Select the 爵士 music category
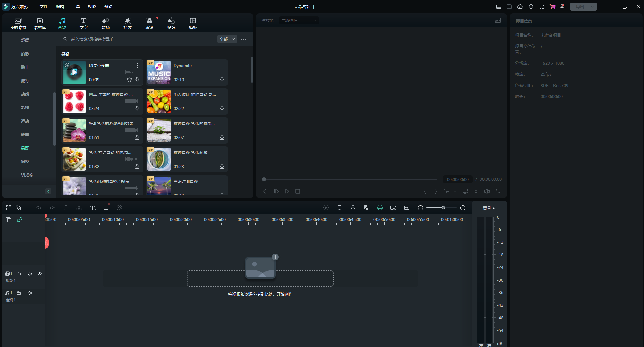Viewport: 644px width, 347px height. click(x=25, y=67)
